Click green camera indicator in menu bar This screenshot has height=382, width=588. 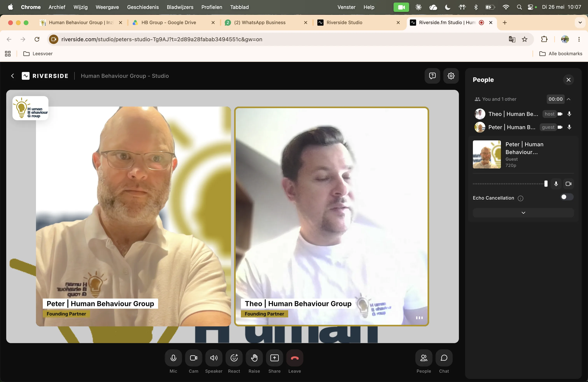tap(401, 7)
